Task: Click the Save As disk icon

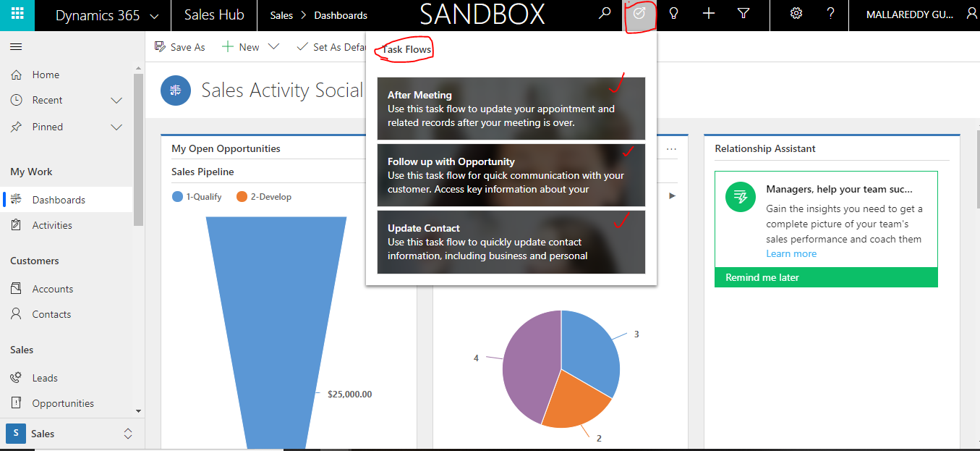Action: (160, 47)
